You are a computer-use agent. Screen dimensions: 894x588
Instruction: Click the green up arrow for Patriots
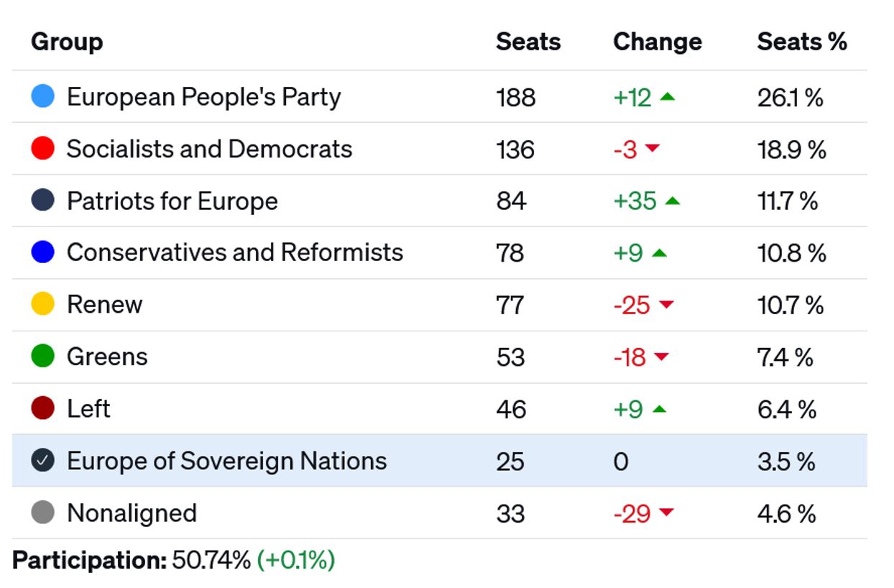pyautogui.click(x=672, y=201)
